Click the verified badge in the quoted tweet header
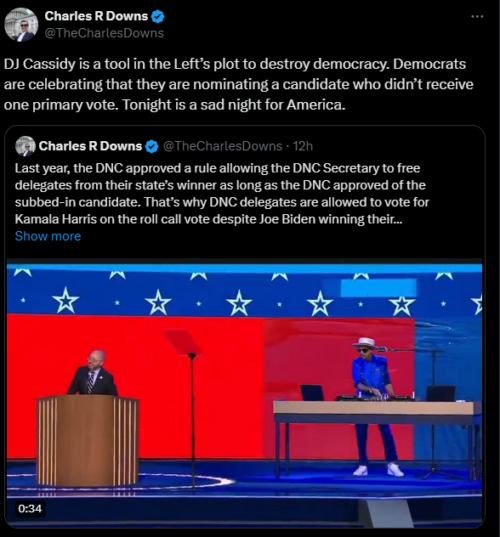This screenshot has height=537, width=500. 152,146
